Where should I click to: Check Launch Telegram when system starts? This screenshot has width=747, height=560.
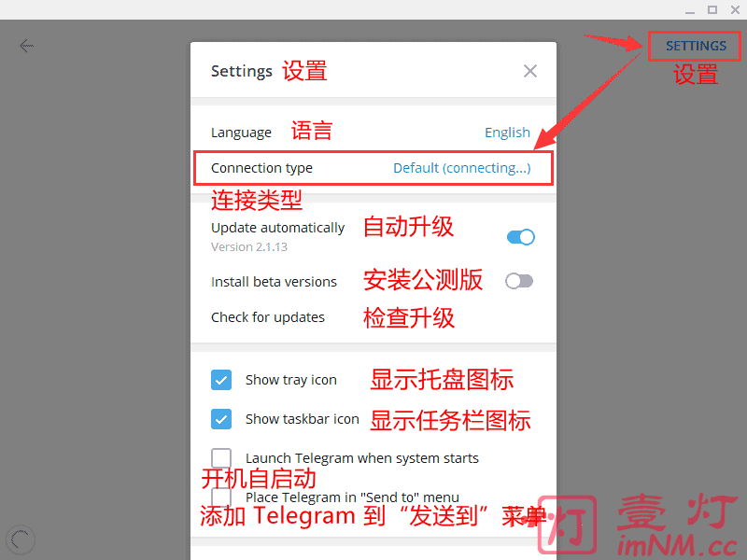point(221,458)
